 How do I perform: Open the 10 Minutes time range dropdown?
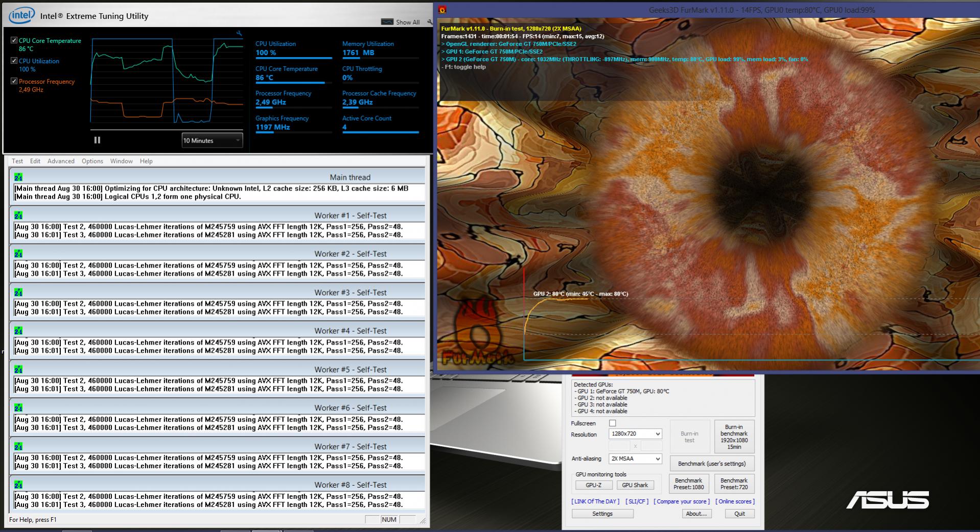[212, 140]
